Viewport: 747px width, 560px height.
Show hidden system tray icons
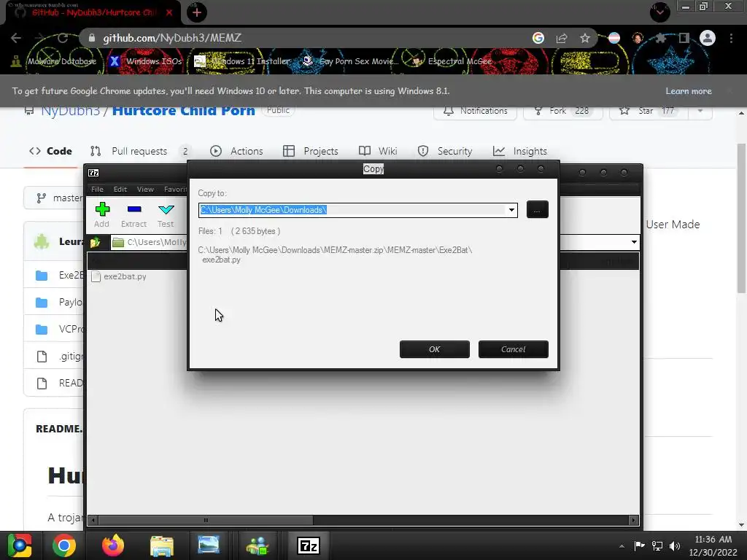pos(622,546)
